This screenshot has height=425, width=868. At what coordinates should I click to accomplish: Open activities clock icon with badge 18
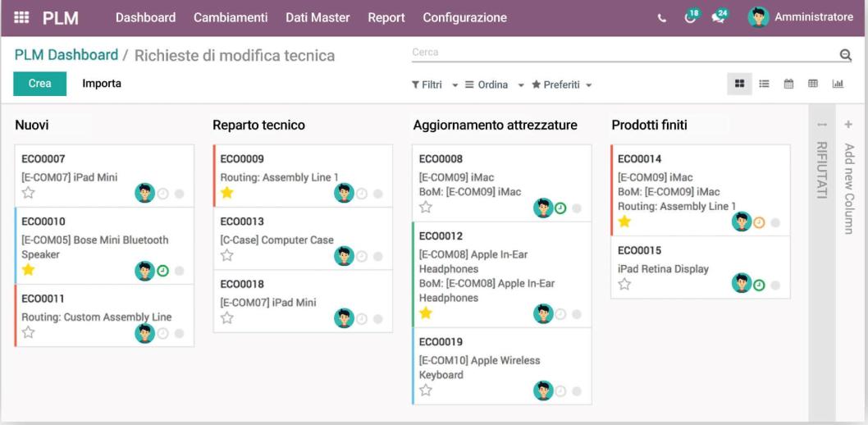[691, 17]
